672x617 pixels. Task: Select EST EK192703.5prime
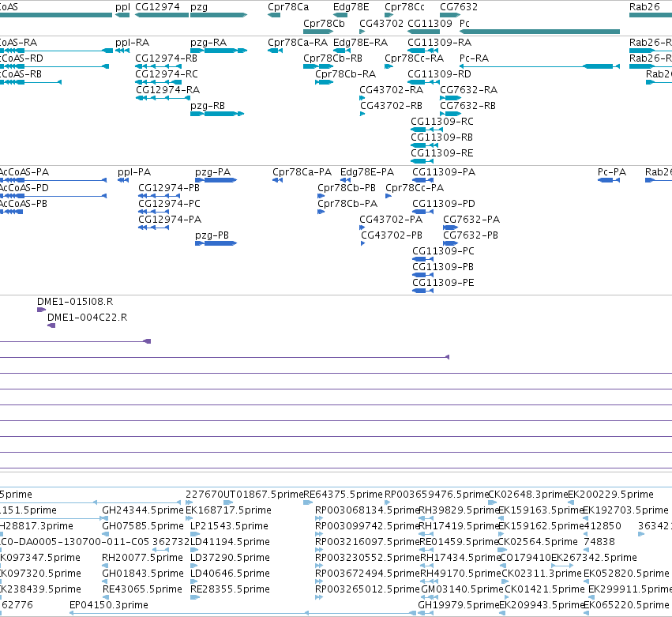(625, 510)
